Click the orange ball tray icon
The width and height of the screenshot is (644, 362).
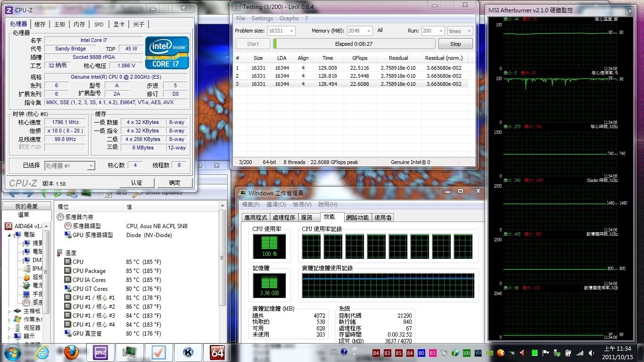(x=501, y=353)
